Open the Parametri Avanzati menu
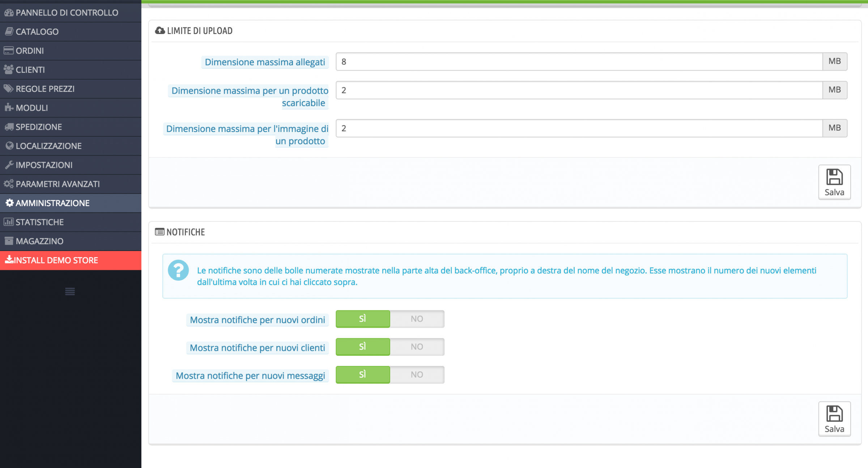The image size is (868, 468). [58, 184]
